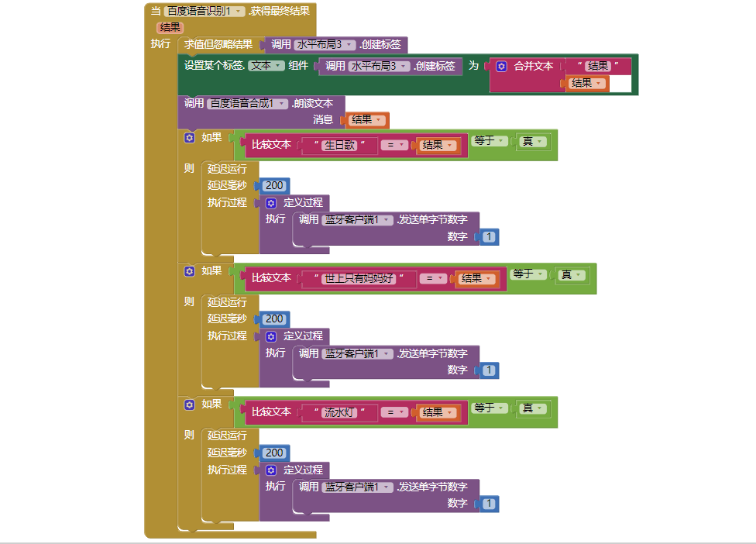Click the 延迟运行 label under the 流水灯 condition
The height and width of the screenshot is (544, 756).
[227, 436]
